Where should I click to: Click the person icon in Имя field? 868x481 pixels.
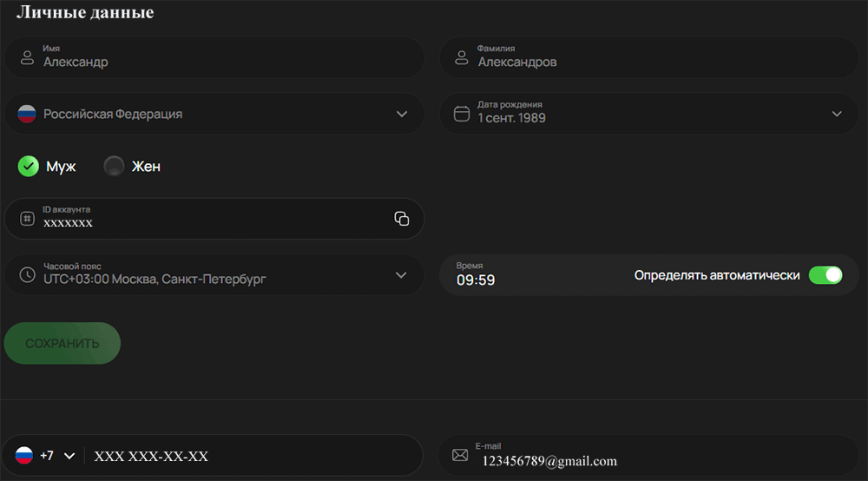(x=28, y=57)
